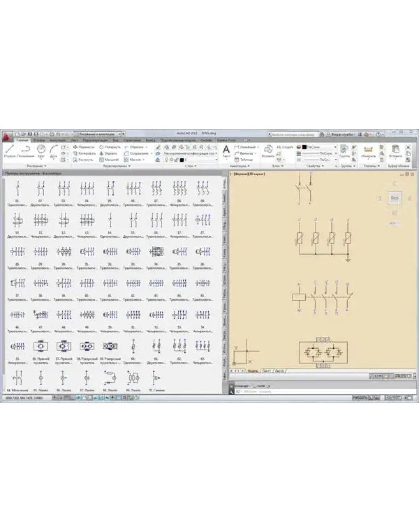Activate the Rotate (Повернуть) tool

110,147
